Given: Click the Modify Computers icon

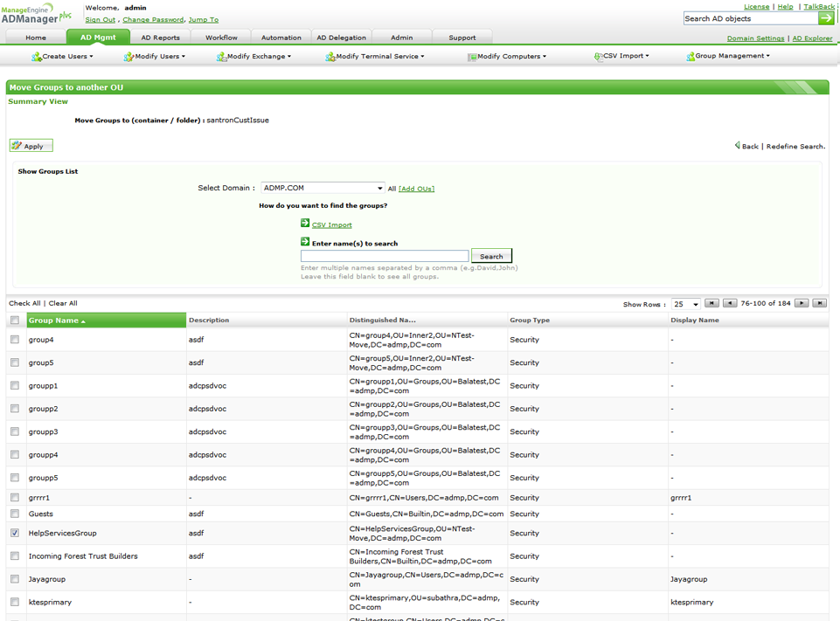Looking at the screenshot, I should click(x=472, y=57).
